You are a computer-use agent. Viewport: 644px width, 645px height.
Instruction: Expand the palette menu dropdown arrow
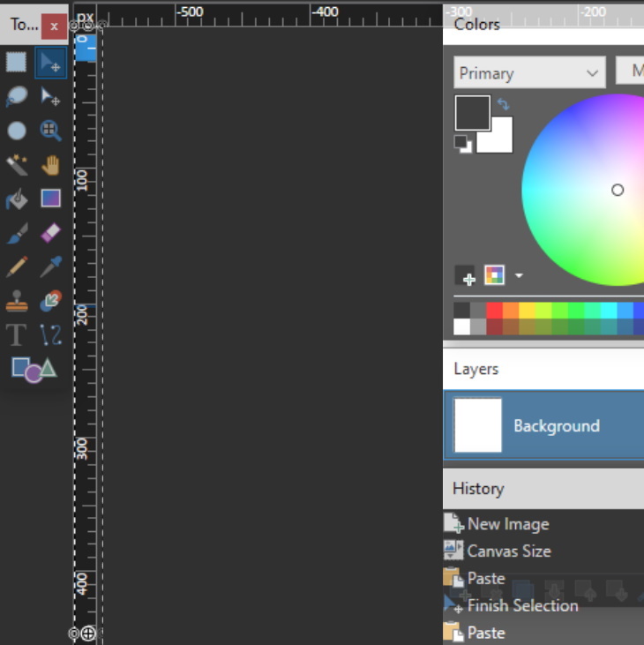[519, 275]
